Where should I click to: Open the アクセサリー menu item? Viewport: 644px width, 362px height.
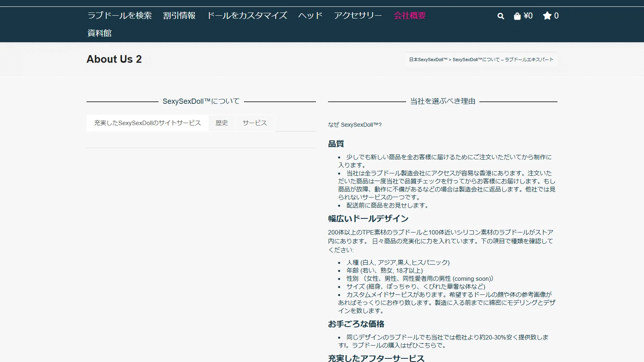[x=358, y=16]
